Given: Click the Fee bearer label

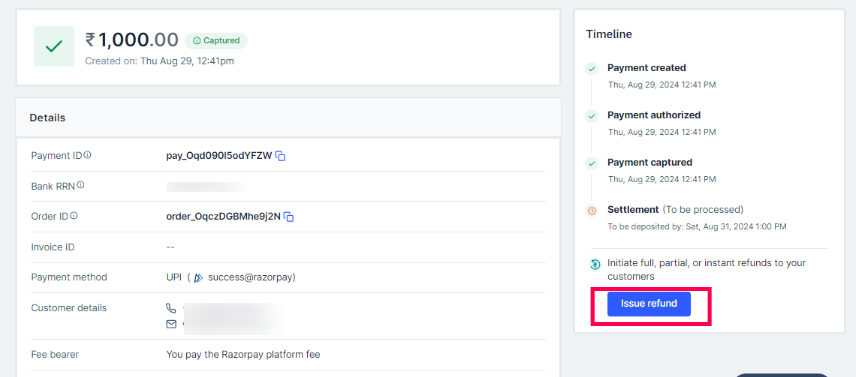Looking at the screenshot, I should [x=55, y=355].
